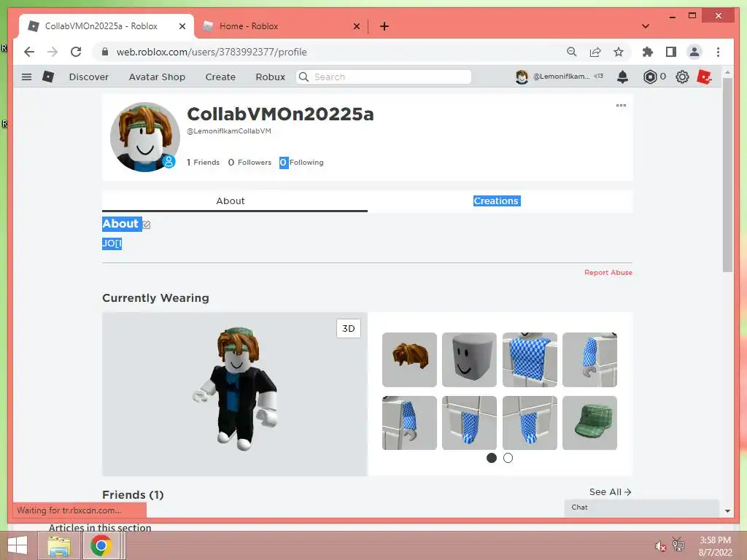
Task: Open the hamburger navigation menu
Action: pos(27,77)
